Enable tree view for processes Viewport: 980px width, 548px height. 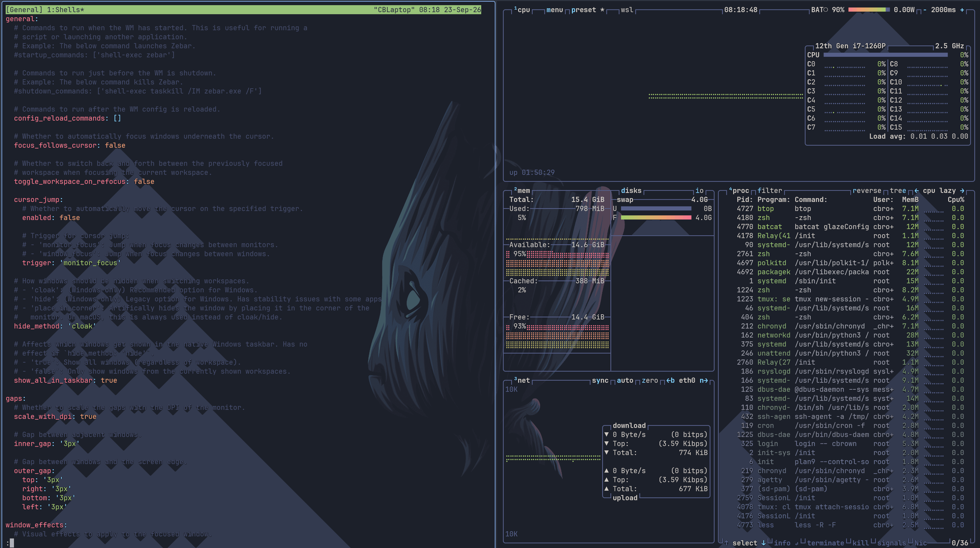coord(898,190)
